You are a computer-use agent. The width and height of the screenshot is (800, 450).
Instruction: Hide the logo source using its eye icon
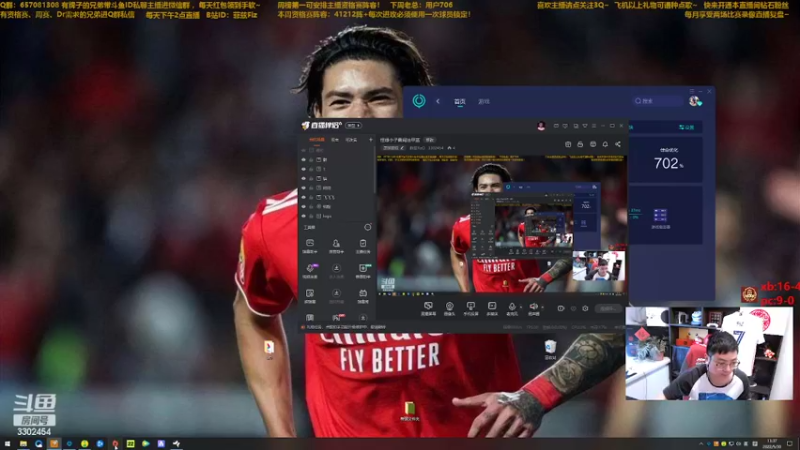304,216
